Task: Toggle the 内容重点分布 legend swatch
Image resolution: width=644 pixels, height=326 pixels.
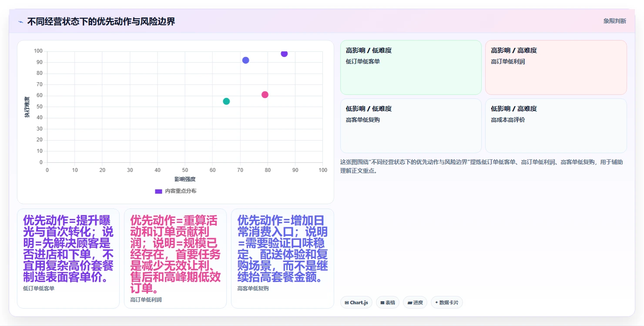Action: [x=159, y=191]
